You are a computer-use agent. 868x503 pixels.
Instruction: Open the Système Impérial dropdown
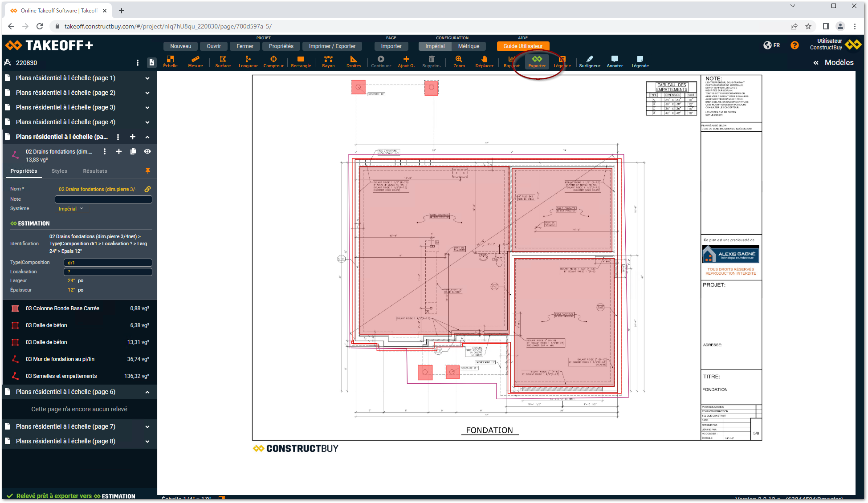pyautogui.click(x=71, y=209)
